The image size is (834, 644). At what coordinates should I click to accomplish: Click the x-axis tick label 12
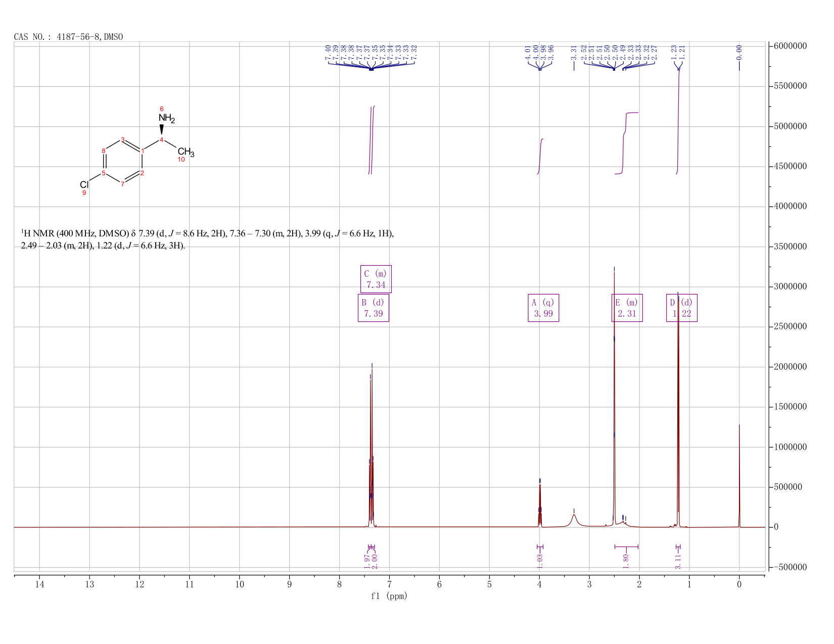coord(140,584)
